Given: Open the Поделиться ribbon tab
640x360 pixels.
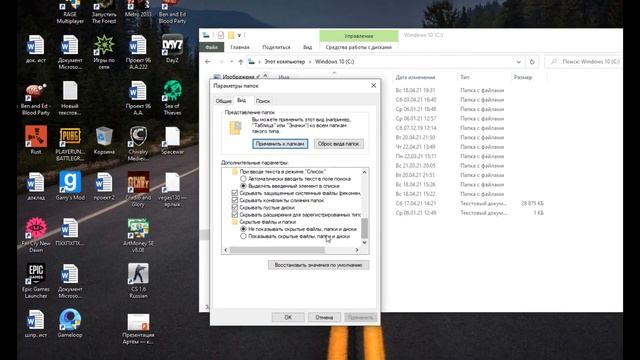Looking at the screenshot, I should pos(276,47).
